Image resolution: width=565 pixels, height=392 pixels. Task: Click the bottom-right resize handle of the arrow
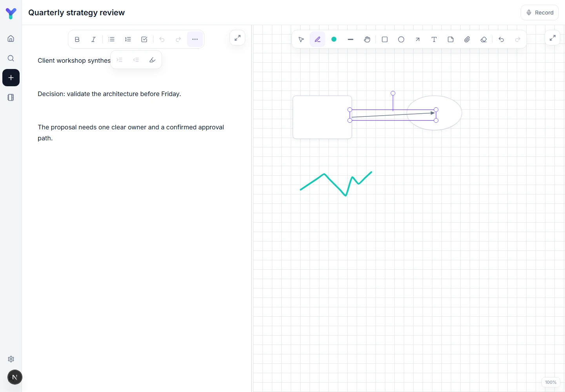coord(436,120)
